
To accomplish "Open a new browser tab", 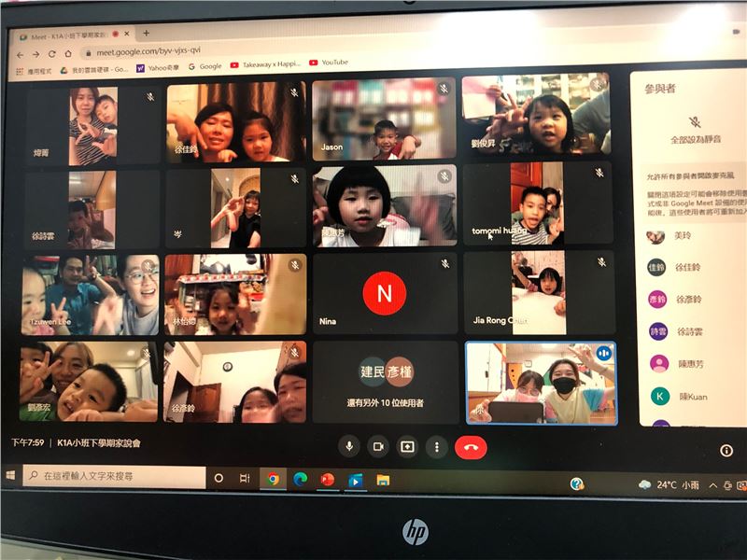I will (x=146, y=34).
